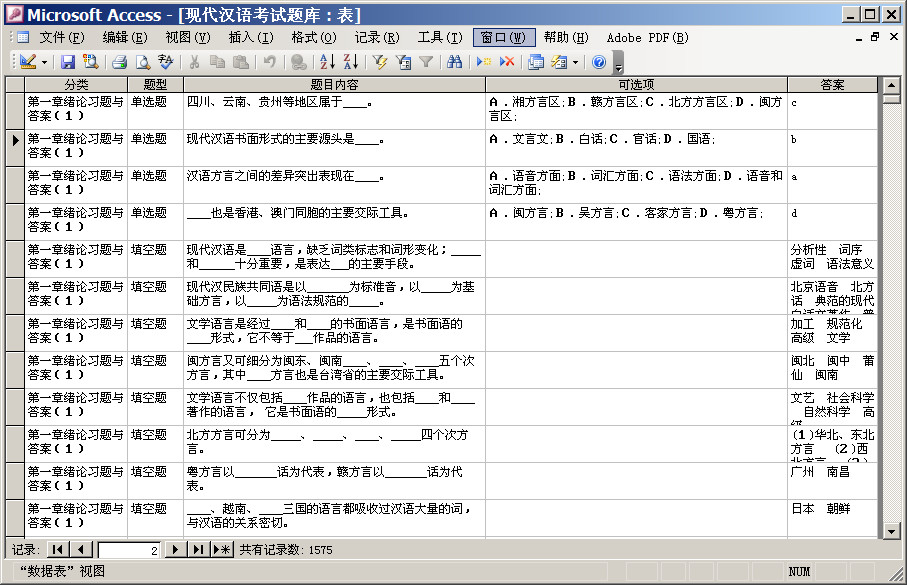Expand the Toolbar Options arrow
Screen dimensions: 907x585
tap(618, 62)
